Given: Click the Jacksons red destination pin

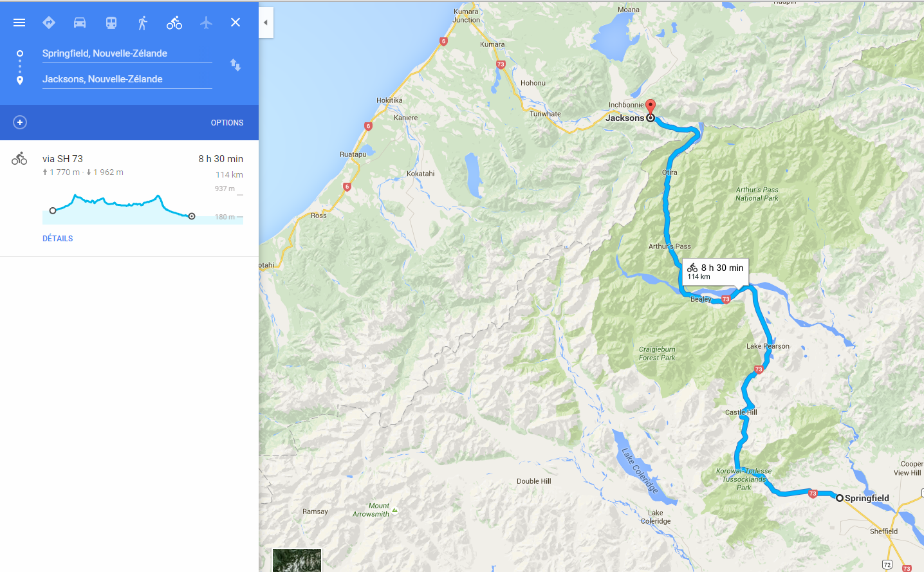Looking at the screenshot, I should click(651, 107).
